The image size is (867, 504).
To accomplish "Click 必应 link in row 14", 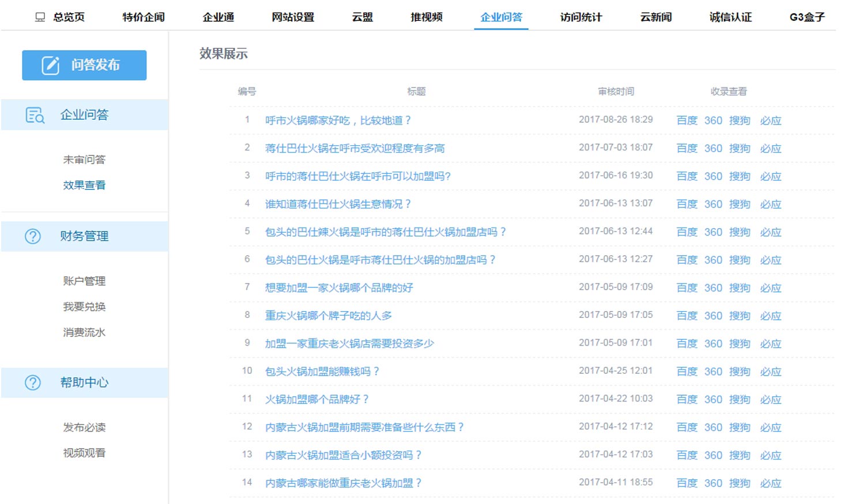I will 771,483.
